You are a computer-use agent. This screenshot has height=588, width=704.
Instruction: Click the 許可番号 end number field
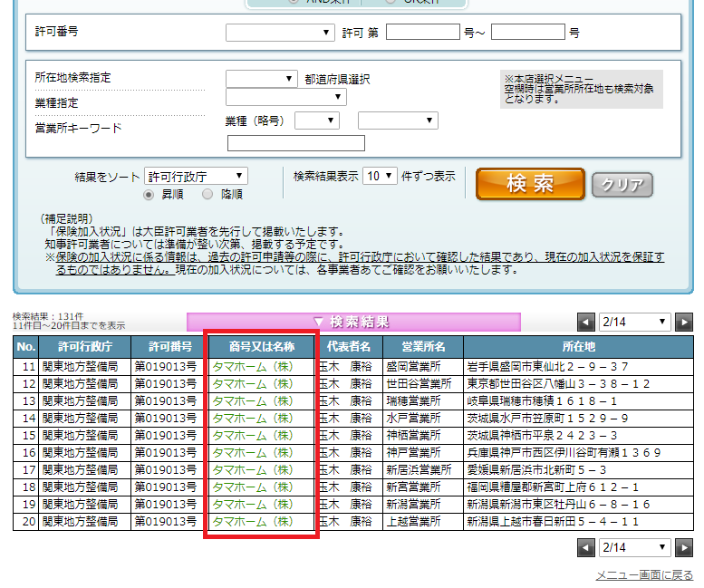click(528, 32)
